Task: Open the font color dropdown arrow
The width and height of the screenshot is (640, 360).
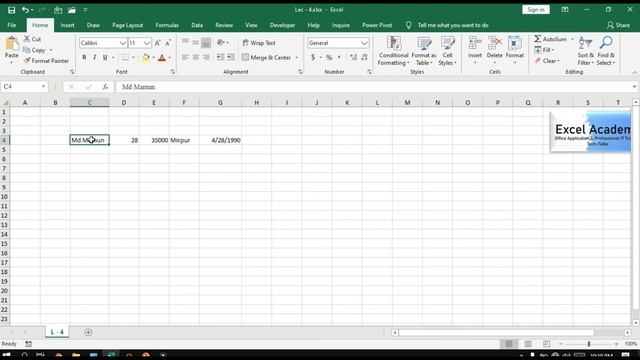Action: click(169, 58)
